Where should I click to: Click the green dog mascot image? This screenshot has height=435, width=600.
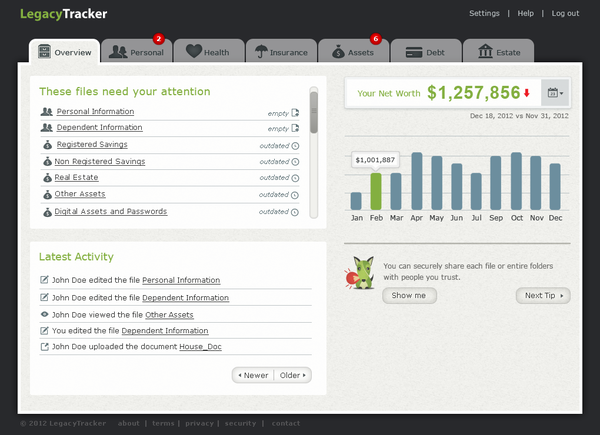pos(359,272)
